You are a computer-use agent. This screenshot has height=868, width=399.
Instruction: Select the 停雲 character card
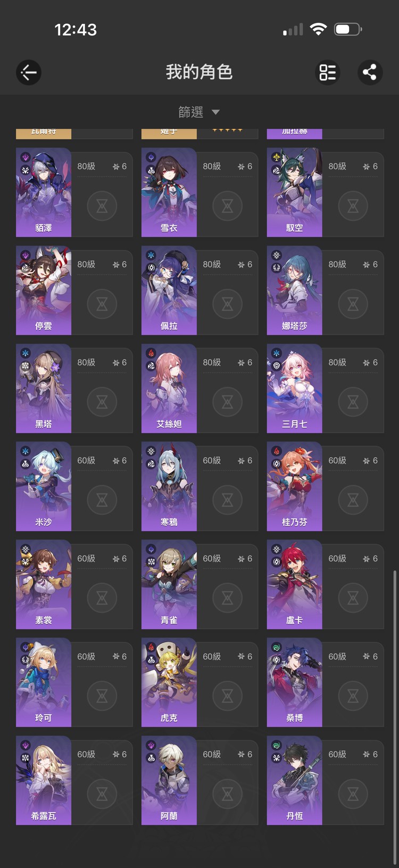pos(74,290)
